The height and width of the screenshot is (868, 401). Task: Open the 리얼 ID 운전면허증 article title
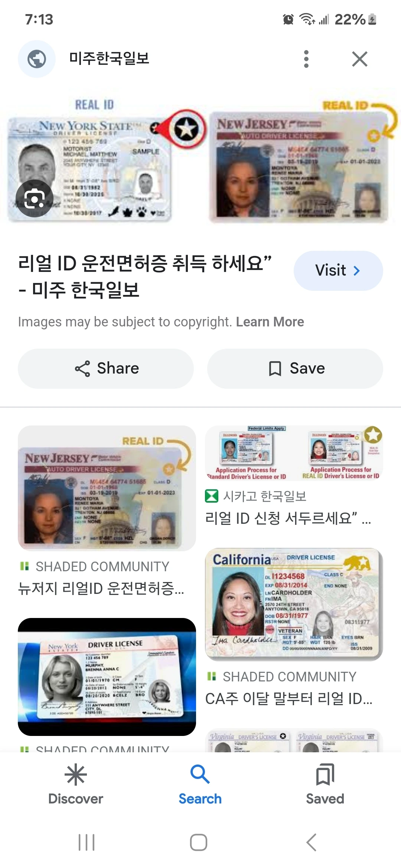coord(145,276)
